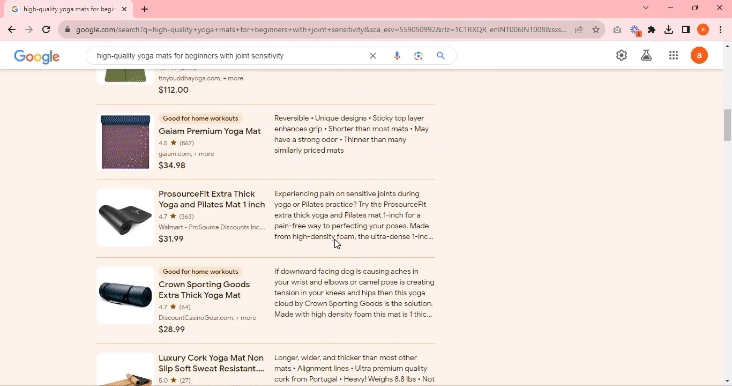Open Crown Sporting Goods Extra Thick Yoga Mat
732x386 pixels.
click(204, 289)
